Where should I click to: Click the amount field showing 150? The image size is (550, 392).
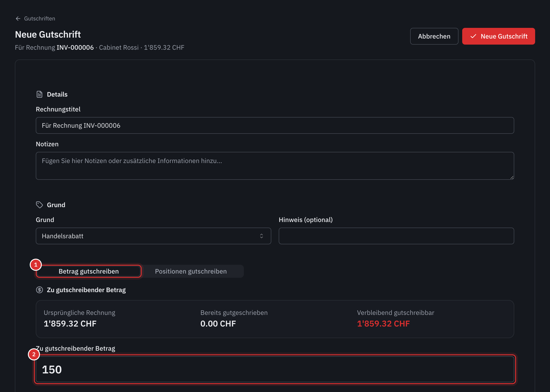(x=275, y=369)
